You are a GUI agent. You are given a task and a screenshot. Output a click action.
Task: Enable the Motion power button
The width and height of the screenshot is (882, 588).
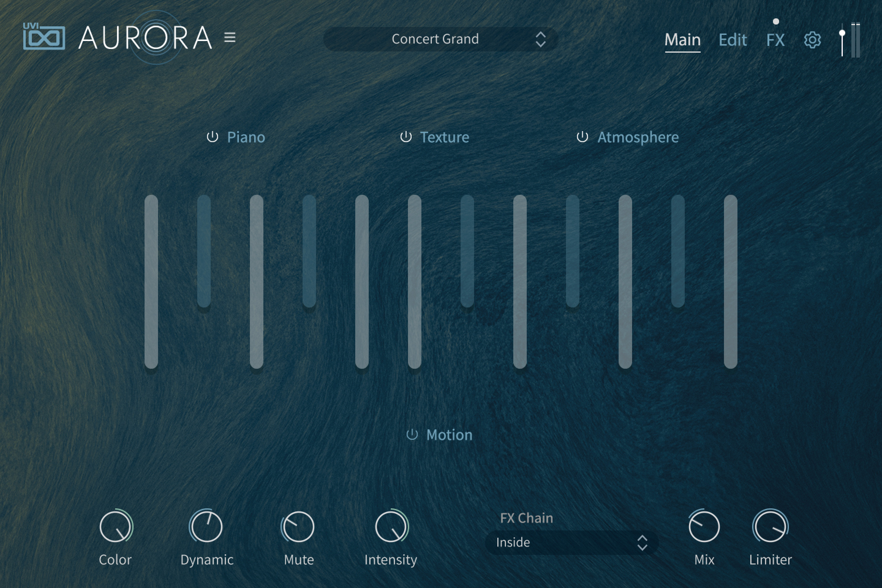pos(412,435)
